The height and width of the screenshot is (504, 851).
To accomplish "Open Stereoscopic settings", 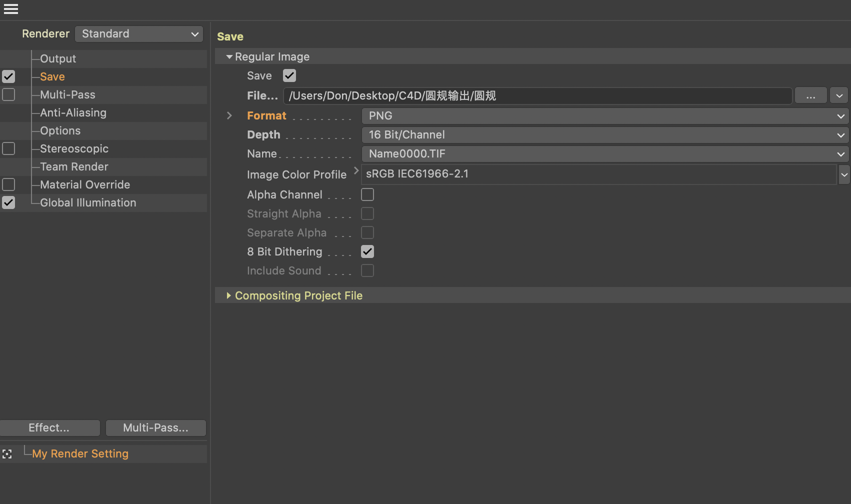I will [x=74, y=148].
